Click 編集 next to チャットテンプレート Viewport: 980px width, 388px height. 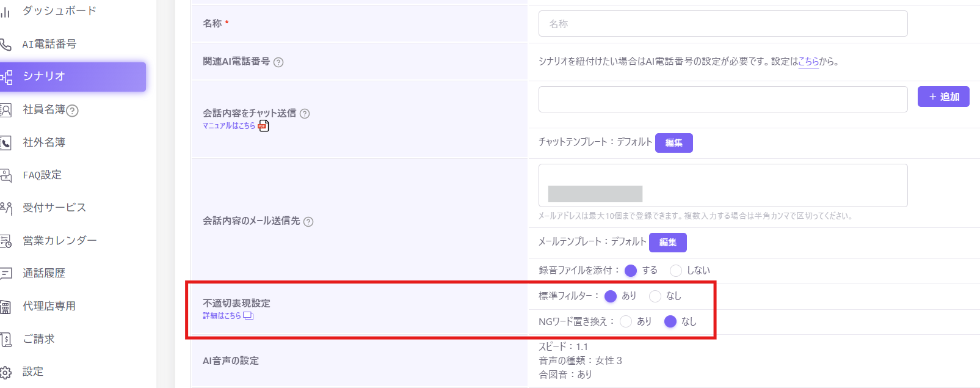point(674,143)
